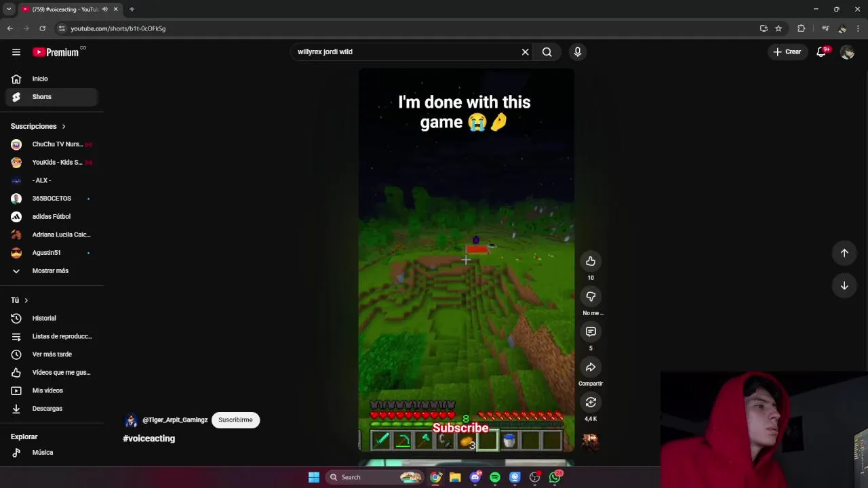Open Música under Explorar
Image resolution: width=868 pixels, height=488 pixels.
[52, 453]
